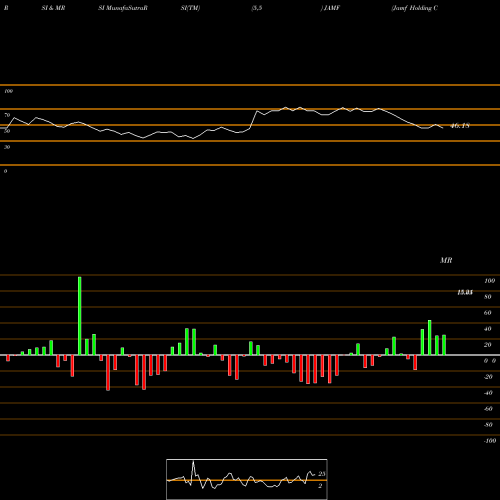Click the MR axis label 60
This screenshot has height=500, width=500.
[488, 313]
